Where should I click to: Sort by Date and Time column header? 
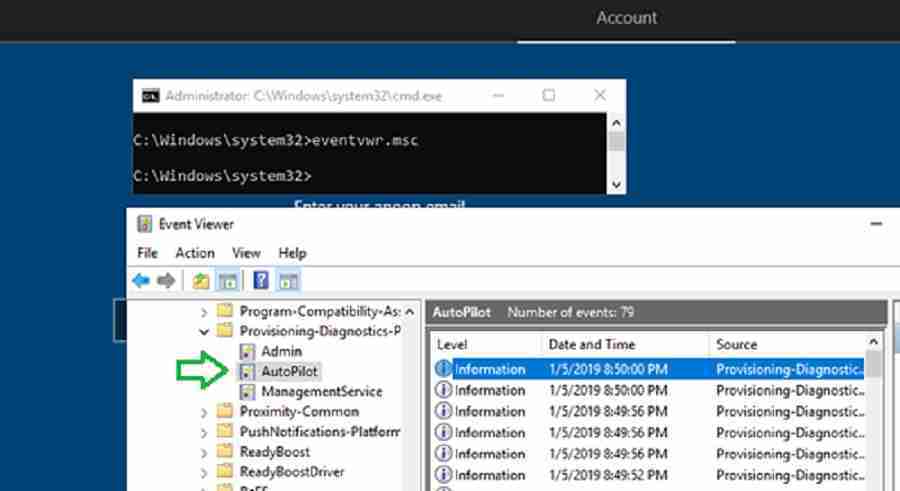(624, 345)
